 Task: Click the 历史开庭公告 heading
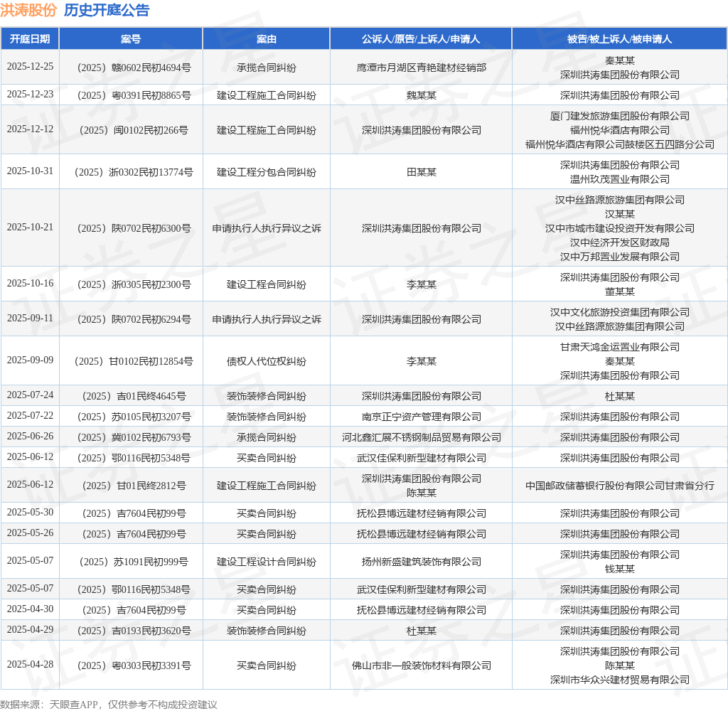tap(107, 10)
